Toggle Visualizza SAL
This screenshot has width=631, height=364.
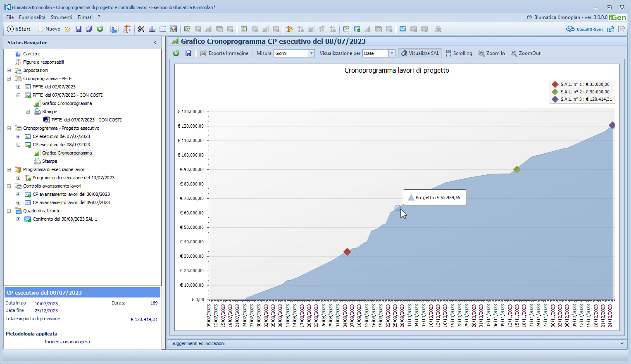tap(420, 53)
